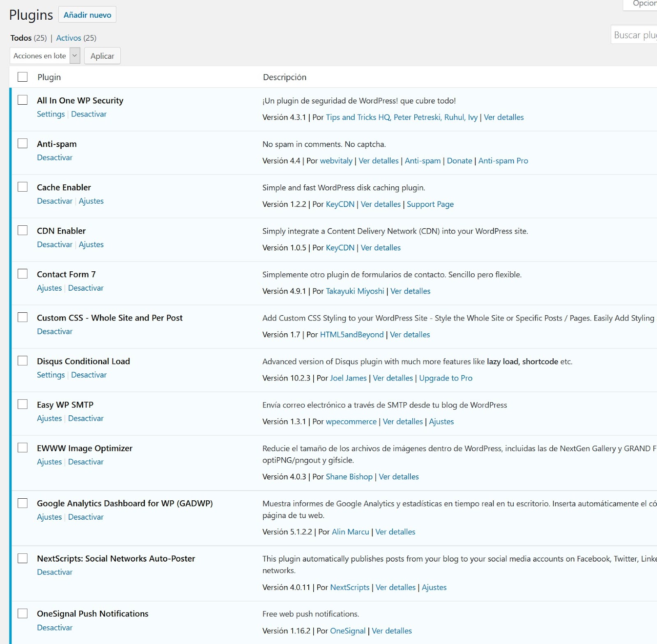Open Ajustes for Google Analytics Dashboard

click(x=49, y=517)
